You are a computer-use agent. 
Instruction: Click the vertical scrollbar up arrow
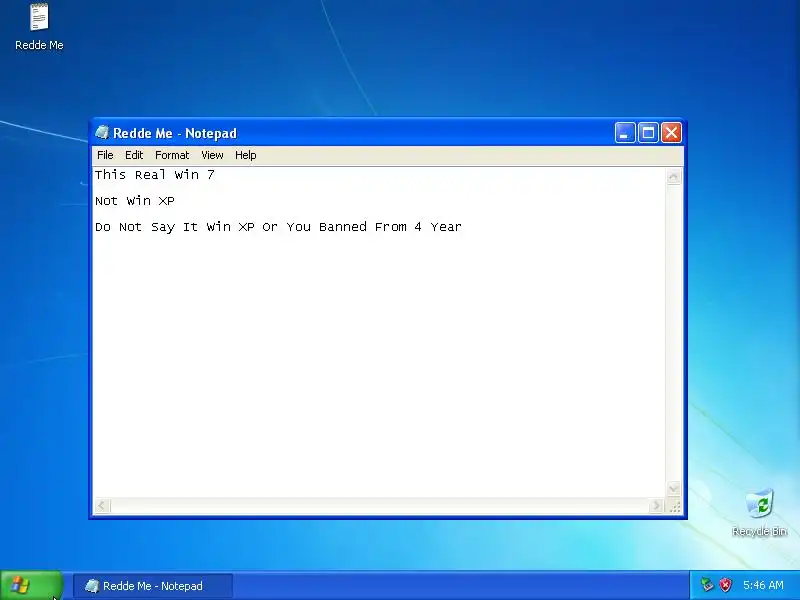pos(673,177)
